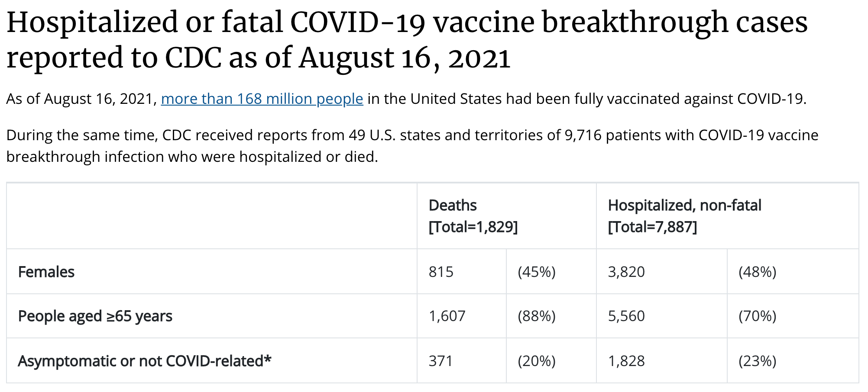Click the 5,560 hospitalized cell
This screenshot has width=868, height=392.
tap(626, 316)
